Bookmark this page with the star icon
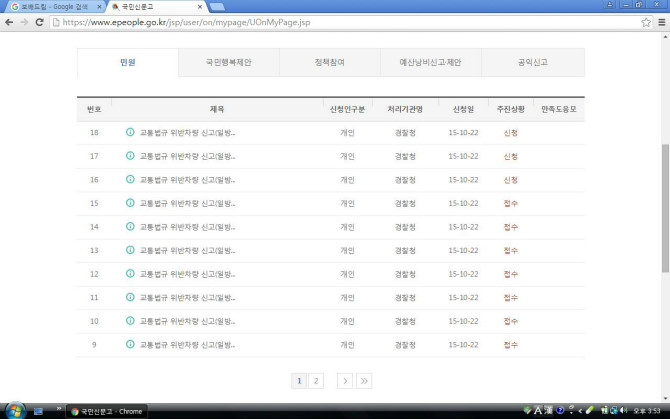The height and width of the screenshot is (419, 670). pyautogui.click(x=646, y=22)
